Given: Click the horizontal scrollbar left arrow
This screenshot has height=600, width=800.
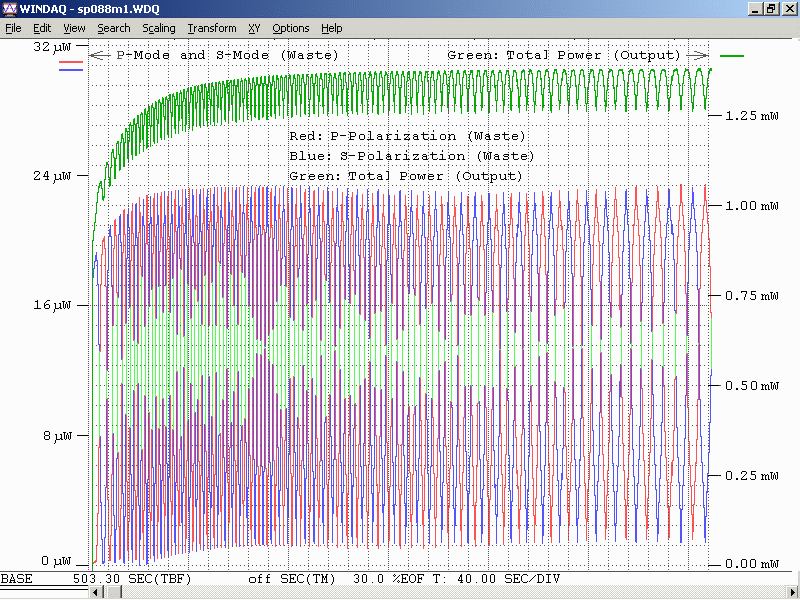Looking at the screenshot, I should tap(96, 593).
